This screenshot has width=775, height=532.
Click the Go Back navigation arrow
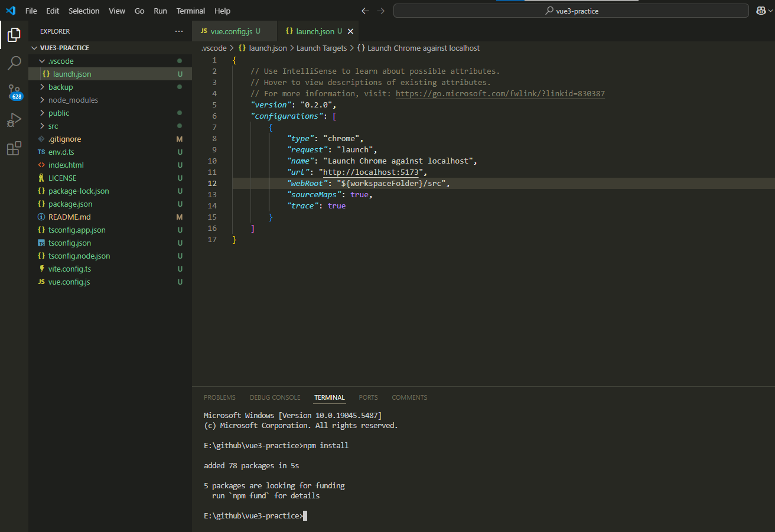coord(365,10)
